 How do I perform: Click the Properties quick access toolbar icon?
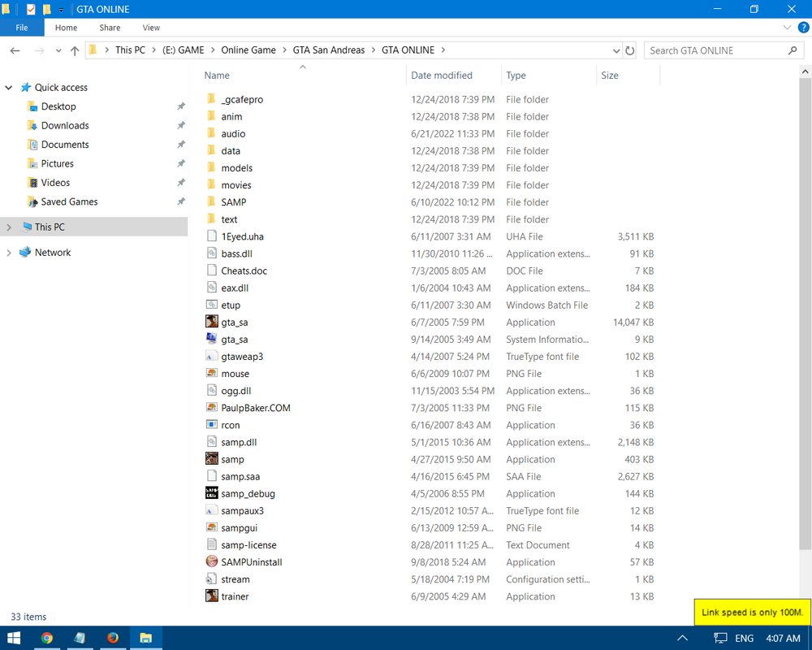click(x=31, y=9)
